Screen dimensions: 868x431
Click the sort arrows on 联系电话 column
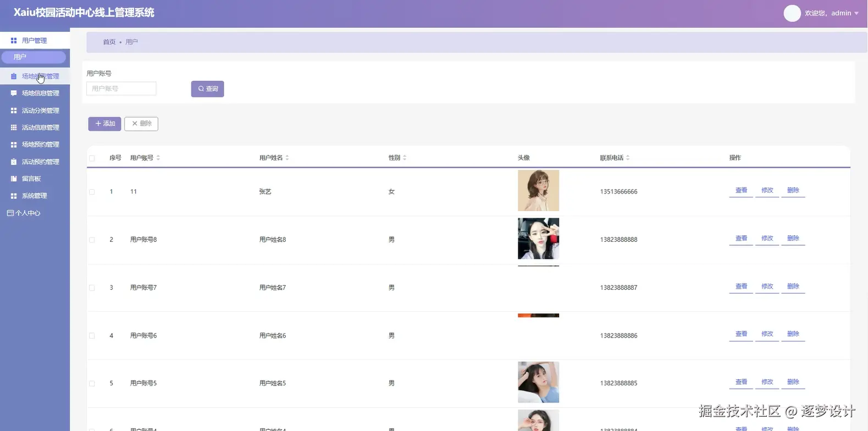[628, 158]
